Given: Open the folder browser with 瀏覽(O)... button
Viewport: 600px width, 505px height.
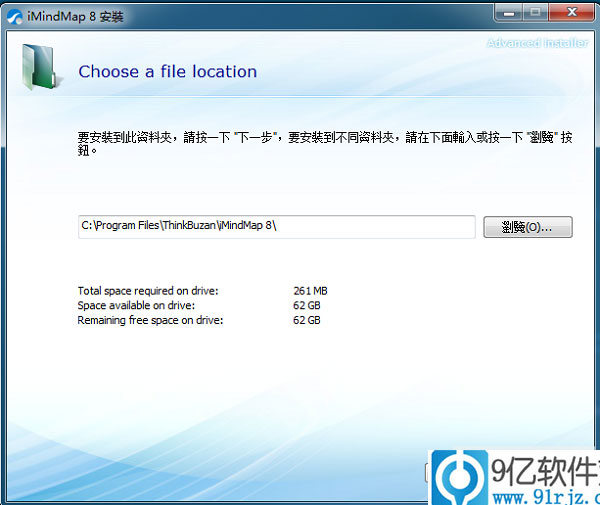Looking at the screenshot, I should click(528, 227).
